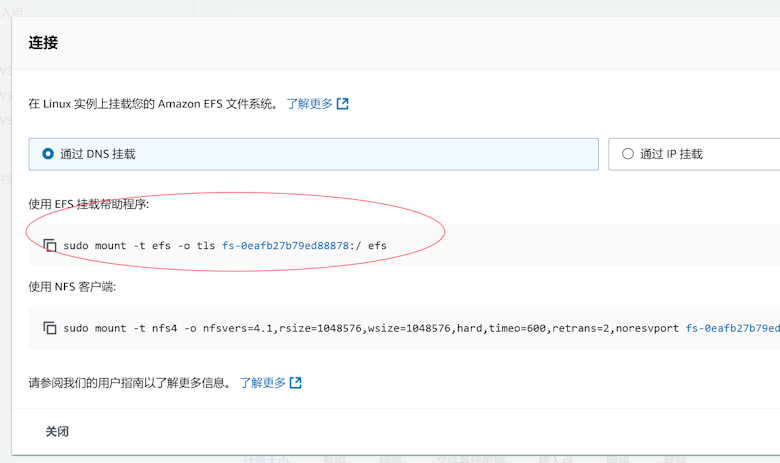Click the 使用 EFS 挂载帮助程序 heading
Image resolution: width=780 pixels, height=463 pixels.
coord(88,204)
